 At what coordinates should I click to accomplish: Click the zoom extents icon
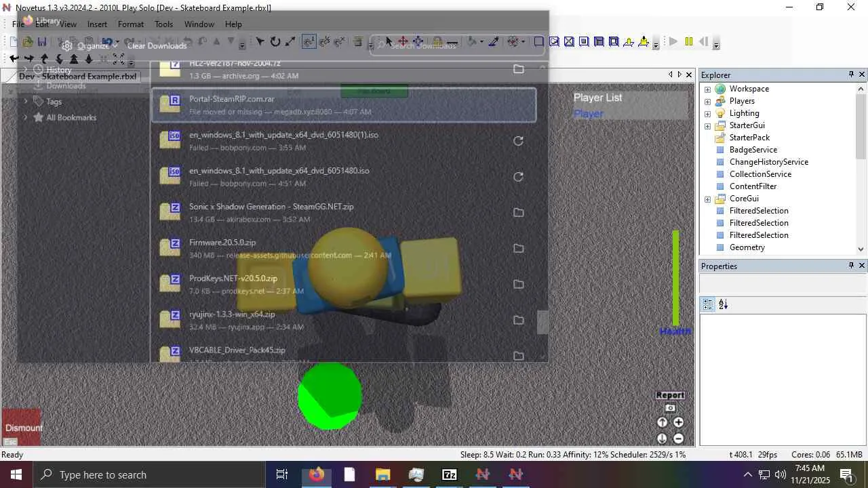119,59
